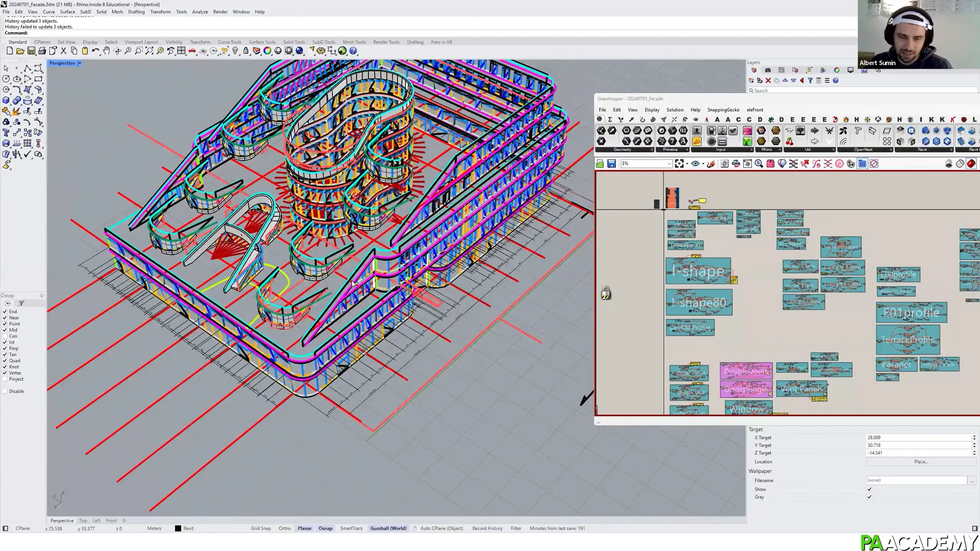The image size is (980, 551).
Task: Uncheck Gray under Wallpaper settings
Action: click(869, 497)
